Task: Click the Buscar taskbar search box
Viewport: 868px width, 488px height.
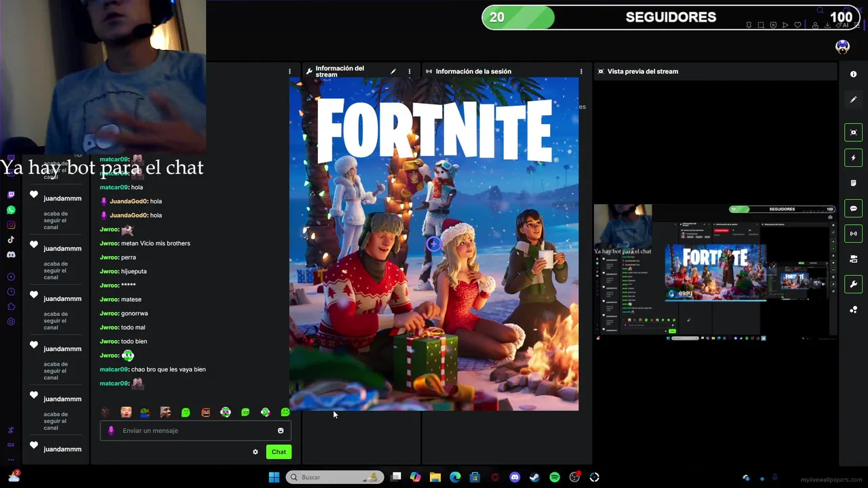Action: (x=335, y=477)
